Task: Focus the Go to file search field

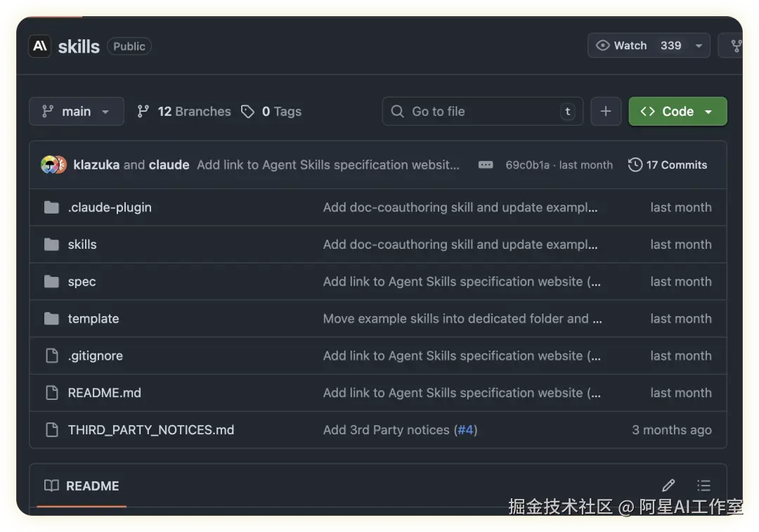Action: pos(482,111)
